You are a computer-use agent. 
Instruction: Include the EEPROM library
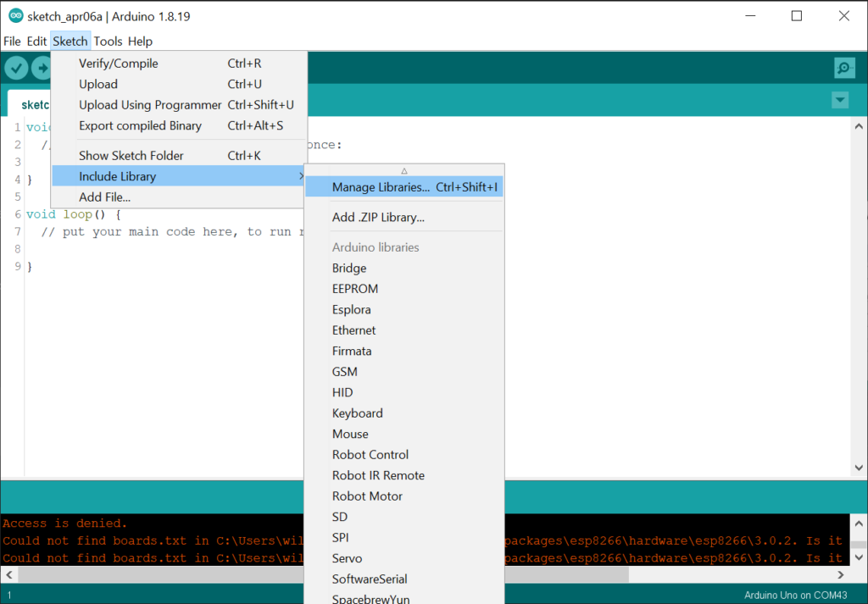tap(355, 289)
